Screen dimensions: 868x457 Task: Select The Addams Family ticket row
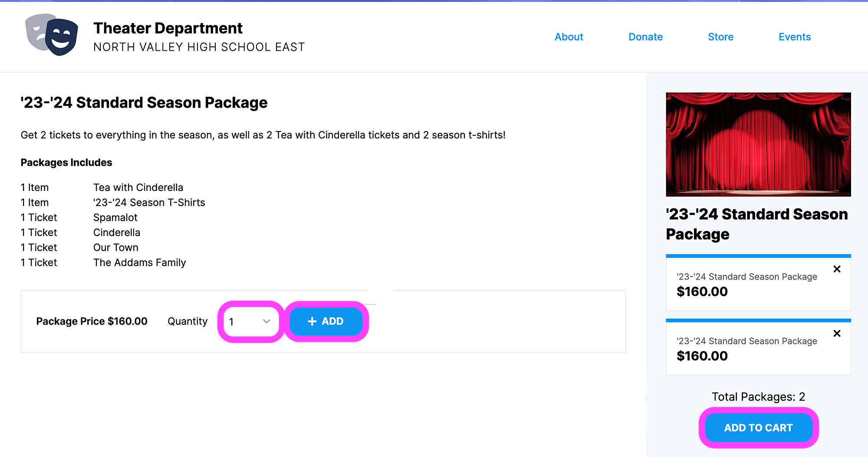(103, 263)
